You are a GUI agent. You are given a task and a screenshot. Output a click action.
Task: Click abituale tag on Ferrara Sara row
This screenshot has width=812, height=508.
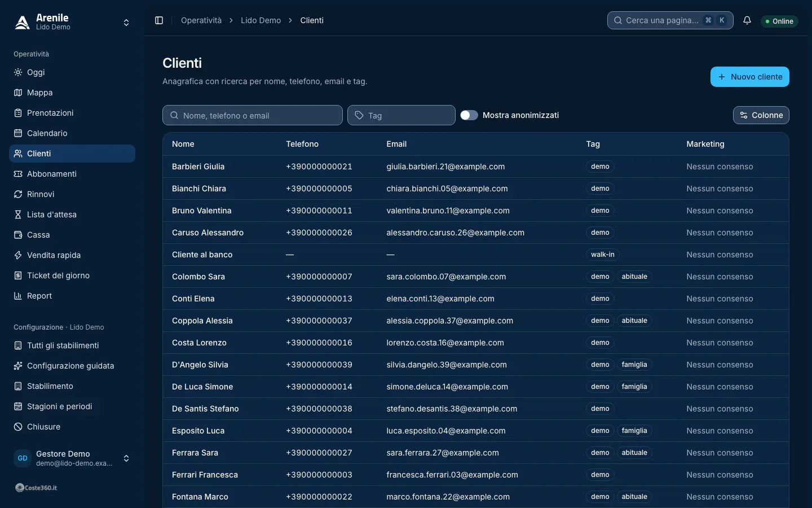pyautogui.click(x=634, y=453)
